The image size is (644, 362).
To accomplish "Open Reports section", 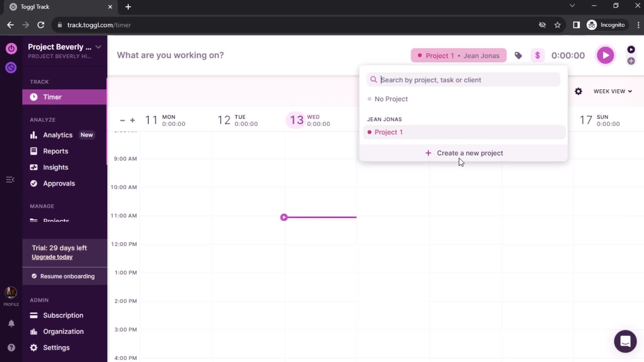I will pyautogui.click(x=56, y=151).
